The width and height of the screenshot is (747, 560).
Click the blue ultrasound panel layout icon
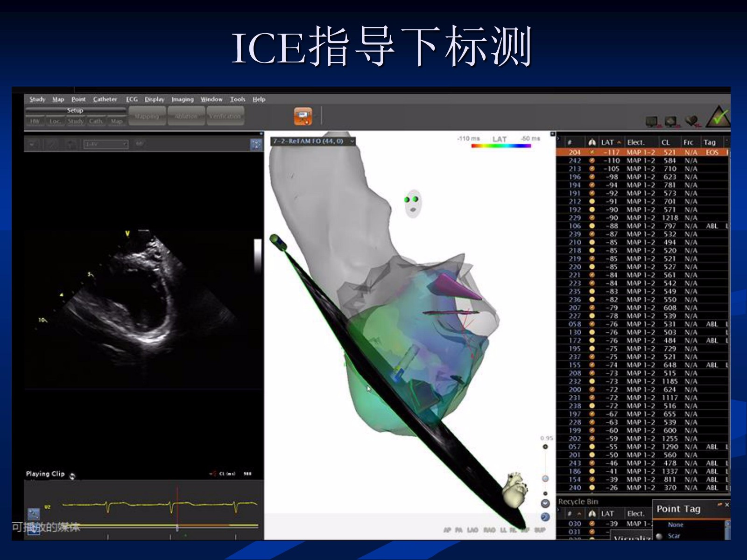(x=256, y=144)
